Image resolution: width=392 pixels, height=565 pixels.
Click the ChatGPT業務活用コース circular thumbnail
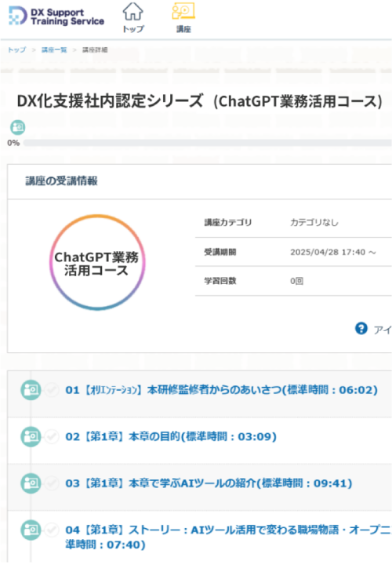[x=97, y=263]
